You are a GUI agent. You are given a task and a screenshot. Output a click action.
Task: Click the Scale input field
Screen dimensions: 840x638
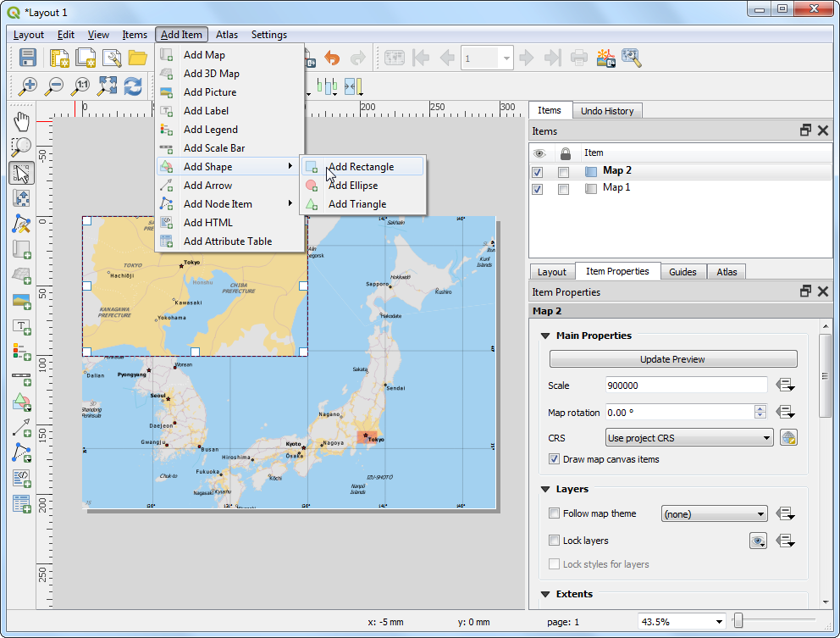click(687, 385)
